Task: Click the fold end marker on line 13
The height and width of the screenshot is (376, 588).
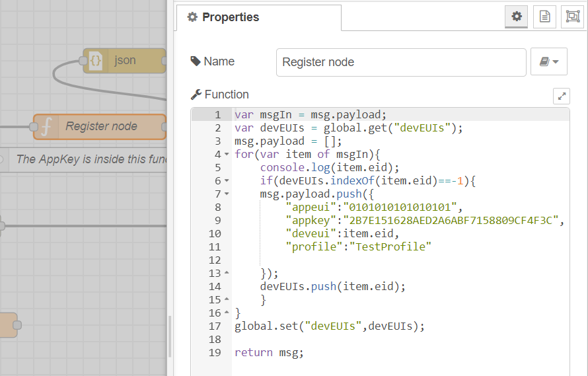Action: point(227,273)
